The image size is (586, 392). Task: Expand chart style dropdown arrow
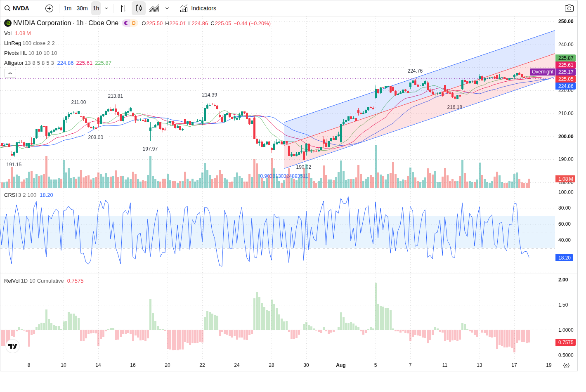[x=167, y=8]
